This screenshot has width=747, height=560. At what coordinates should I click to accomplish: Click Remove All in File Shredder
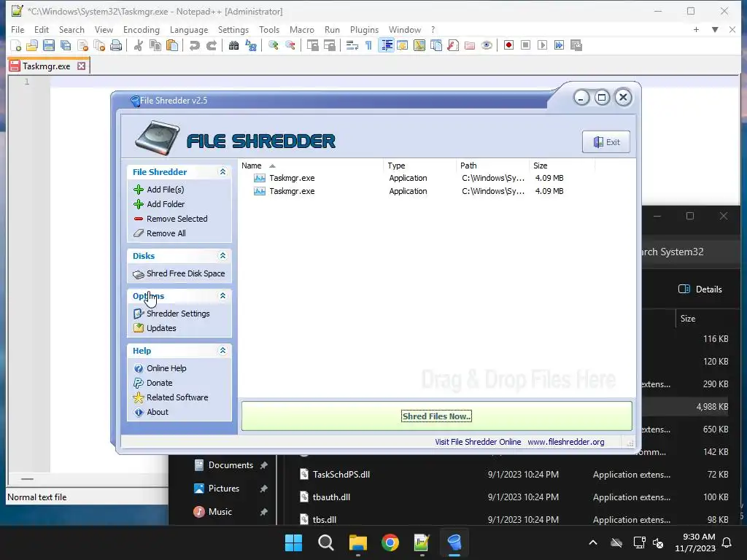click(160, 233)
